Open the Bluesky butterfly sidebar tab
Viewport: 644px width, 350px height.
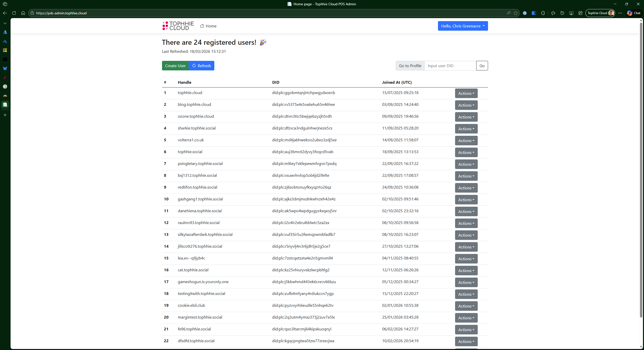5,68
